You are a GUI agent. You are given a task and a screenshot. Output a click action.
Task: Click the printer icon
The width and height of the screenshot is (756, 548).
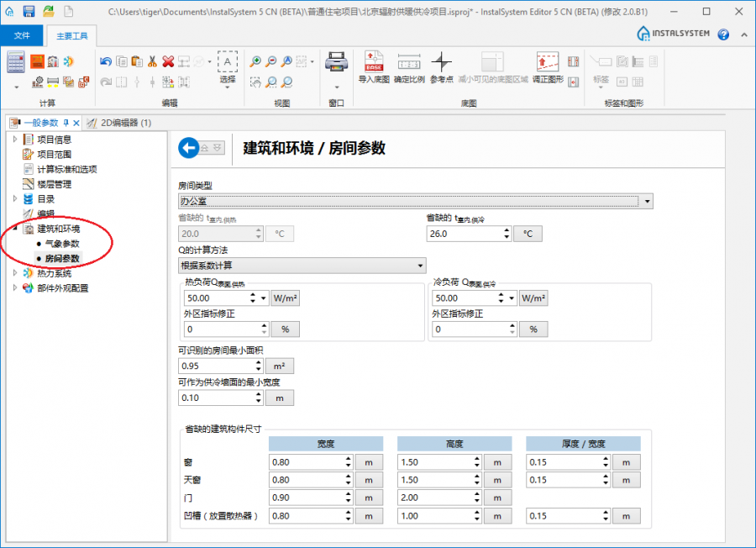coord(336,62)
